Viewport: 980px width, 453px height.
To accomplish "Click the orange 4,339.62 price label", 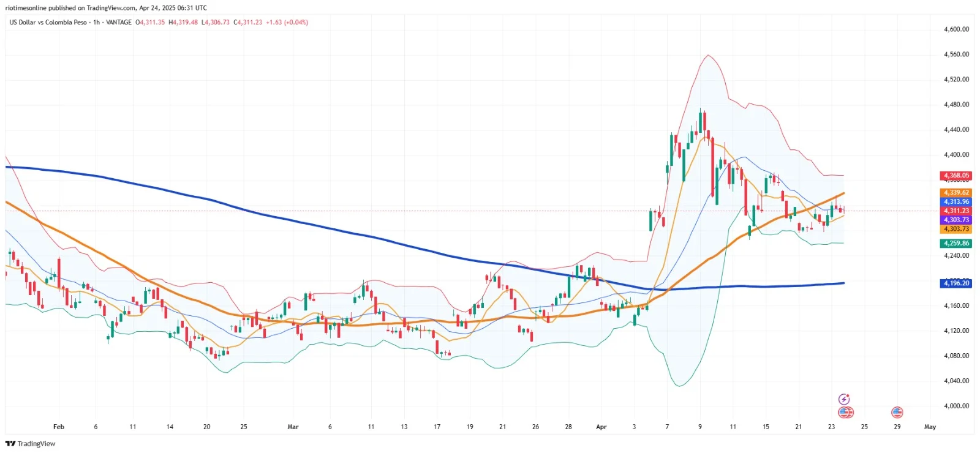I will [x=956, y=193].
